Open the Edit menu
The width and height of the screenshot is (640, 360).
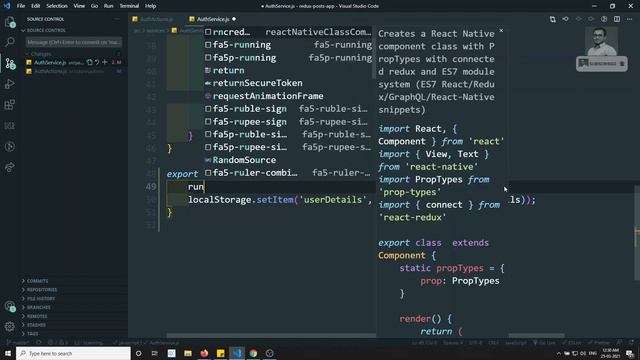point(36,6)
